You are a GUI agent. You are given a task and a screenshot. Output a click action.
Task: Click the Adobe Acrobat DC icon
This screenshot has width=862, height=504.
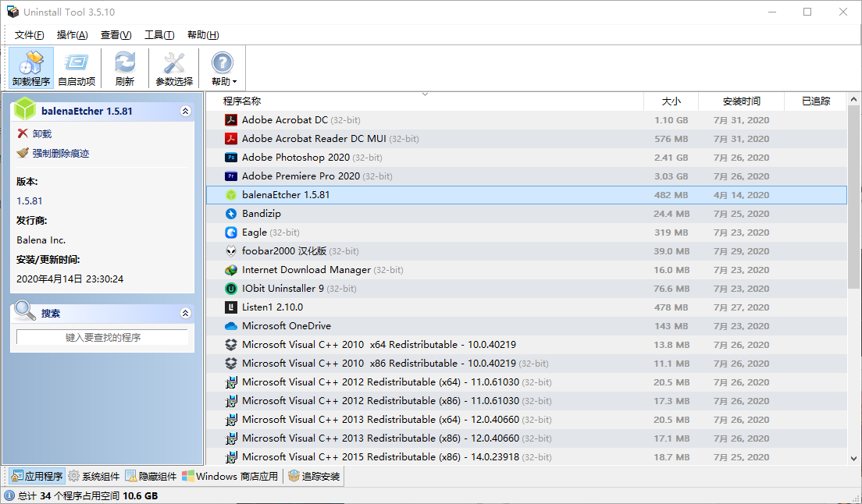pyautogui.click(x=231, y=119)
